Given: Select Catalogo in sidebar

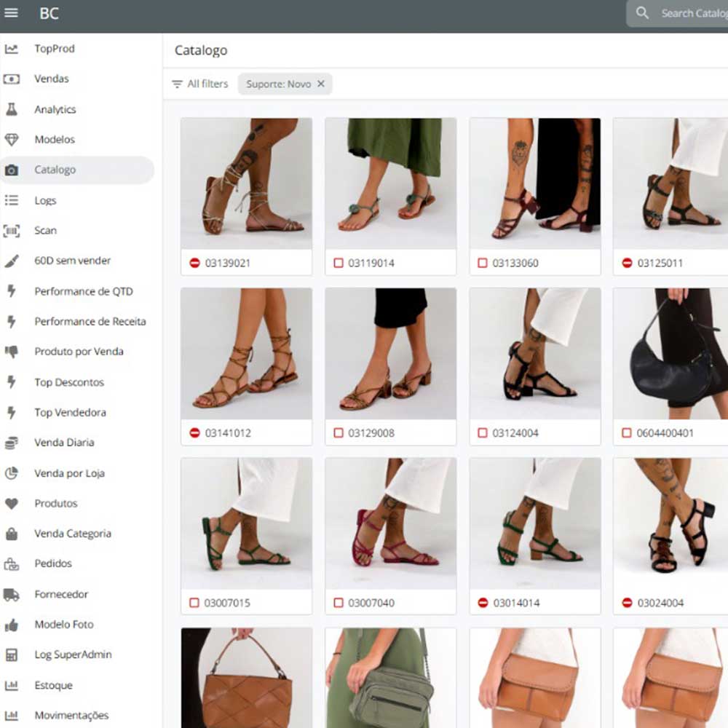Looking at the screenshot, I should point(77,170).
